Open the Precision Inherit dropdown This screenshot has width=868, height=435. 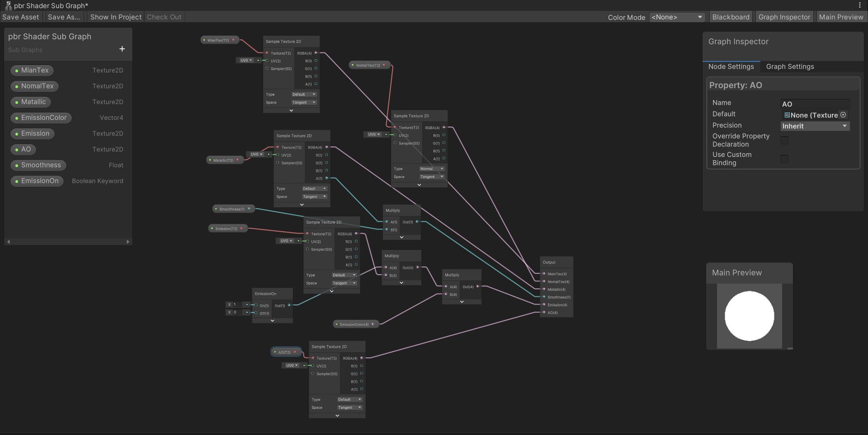tap(815, 126)
